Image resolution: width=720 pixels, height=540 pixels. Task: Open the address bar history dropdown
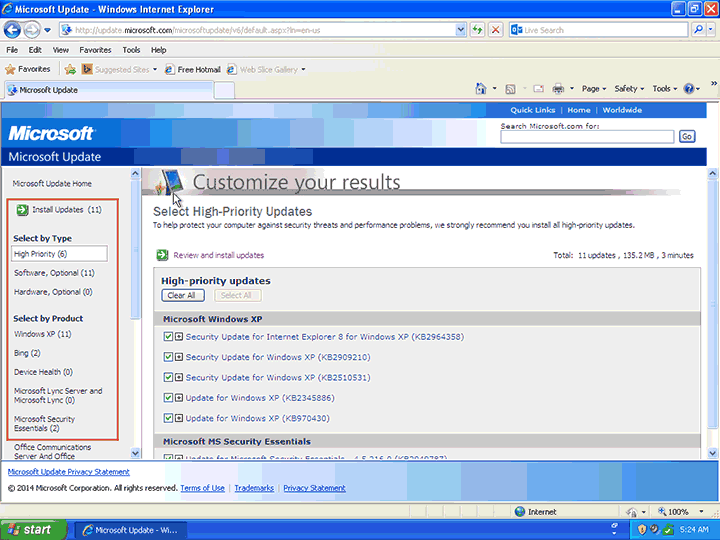[461, 30]
